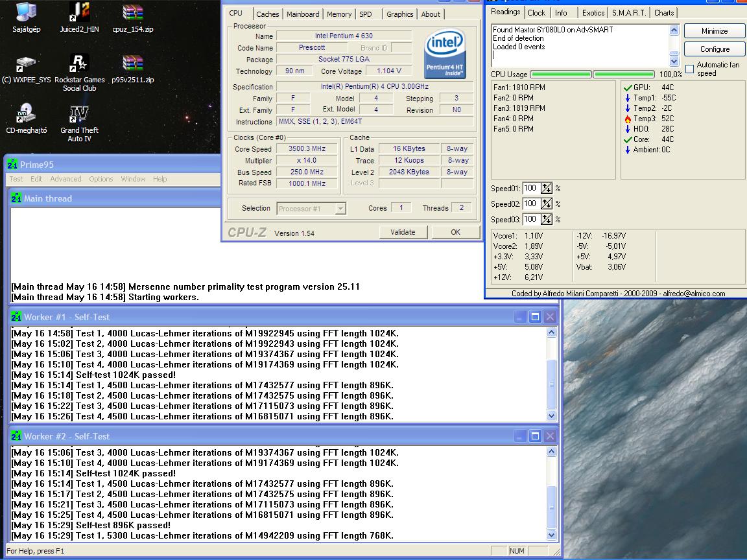Click the Core temperature checkmark icon
The width and height of the screenshot is (747, 560).
628,139
